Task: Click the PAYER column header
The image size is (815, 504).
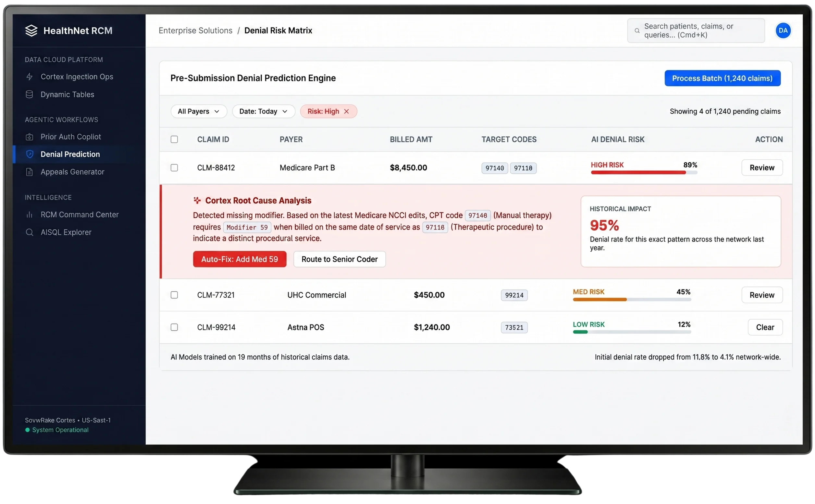Action: [291, 139]
